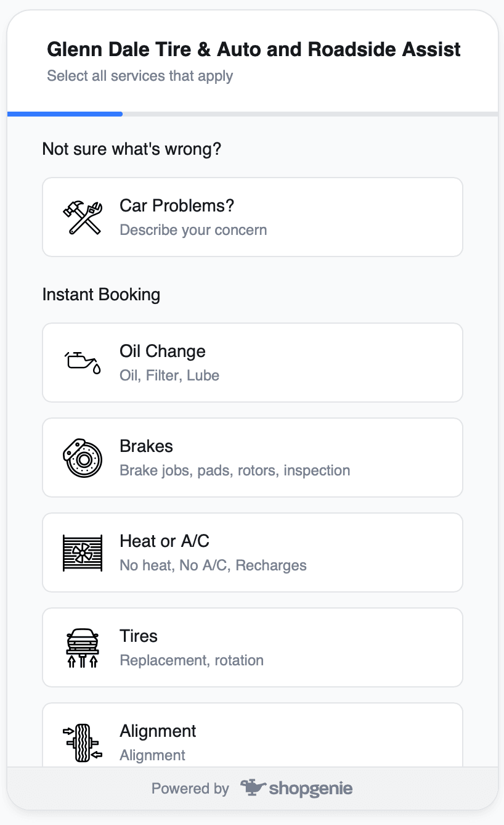Viewport: 504px width, 825px height.
Task: Click the shopgenie genie lamp logo icon
Action: point(253,787)
